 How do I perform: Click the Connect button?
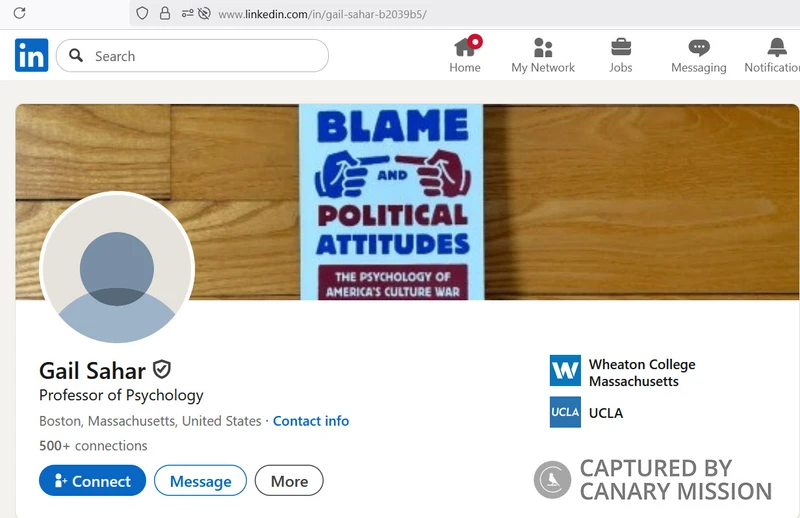[92, 481]
